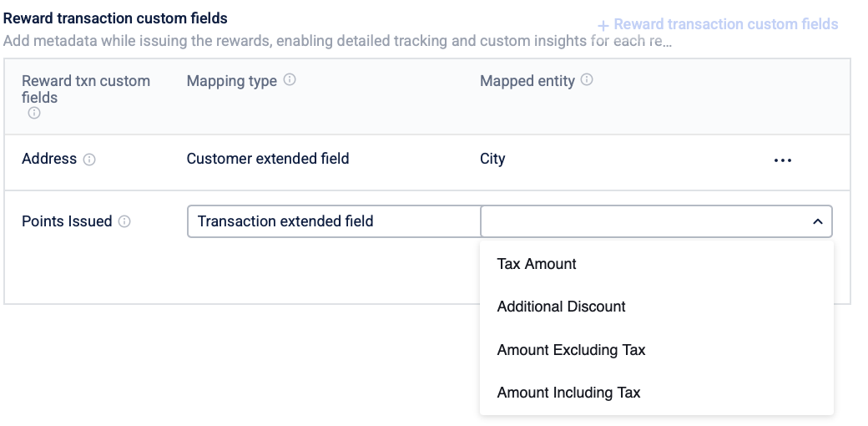
Task: Click the info icon beside Mapping type
Action: point(290,80)
